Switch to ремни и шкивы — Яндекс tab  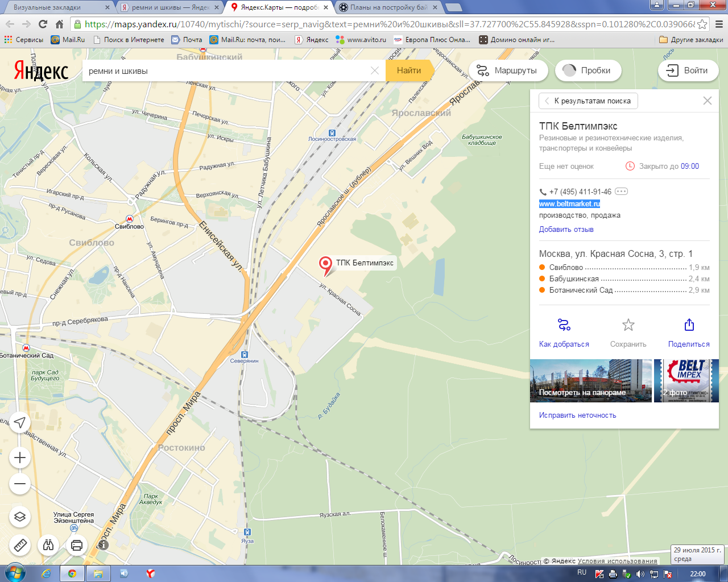point(170,7)
